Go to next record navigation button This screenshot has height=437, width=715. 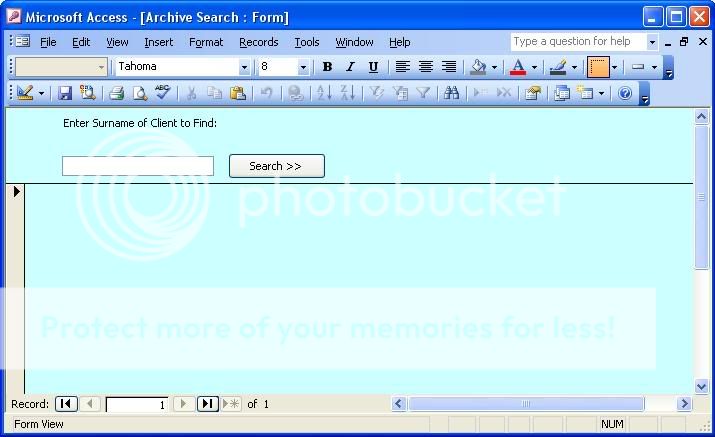(183, 404)
